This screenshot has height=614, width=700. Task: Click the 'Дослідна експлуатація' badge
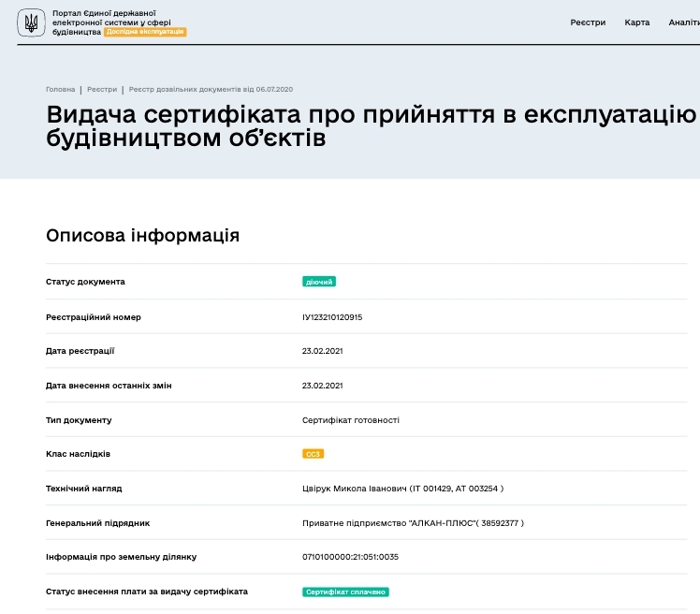click(x=145, y=32)
